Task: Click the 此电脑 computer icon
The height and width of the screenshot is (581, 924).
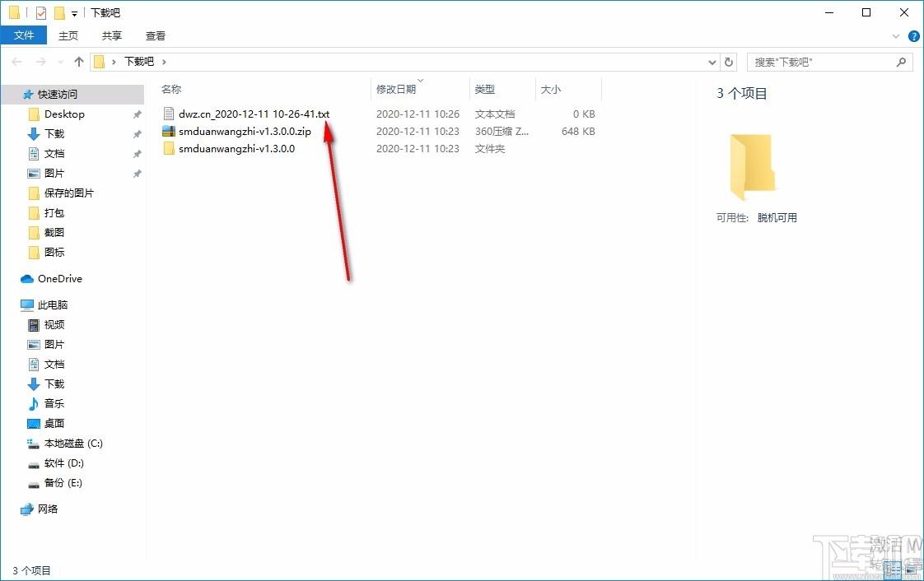Action: click(x=27, y=305)
